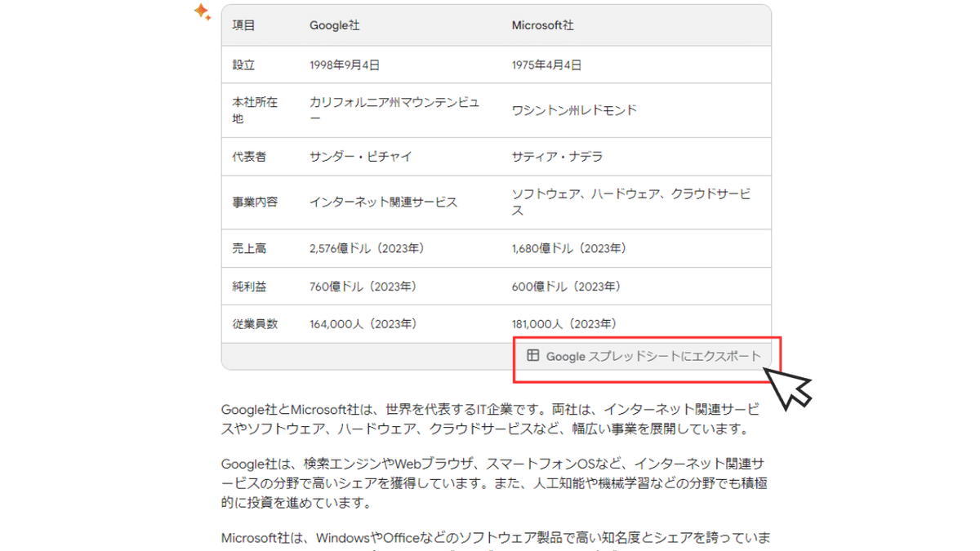This screenshot has width=980, height=551.
Task: Click the 1998年9月4日 cell
Action: [345, 64]
